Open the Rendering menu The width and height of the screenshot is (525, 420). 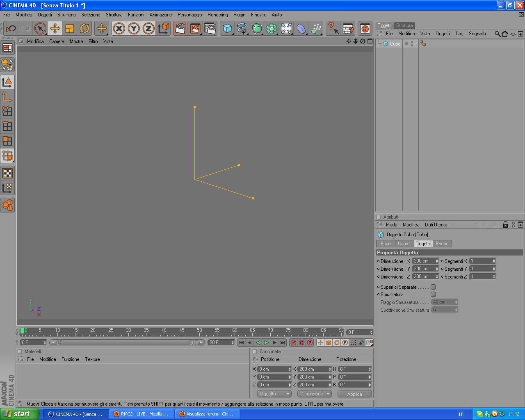point(217,15)
